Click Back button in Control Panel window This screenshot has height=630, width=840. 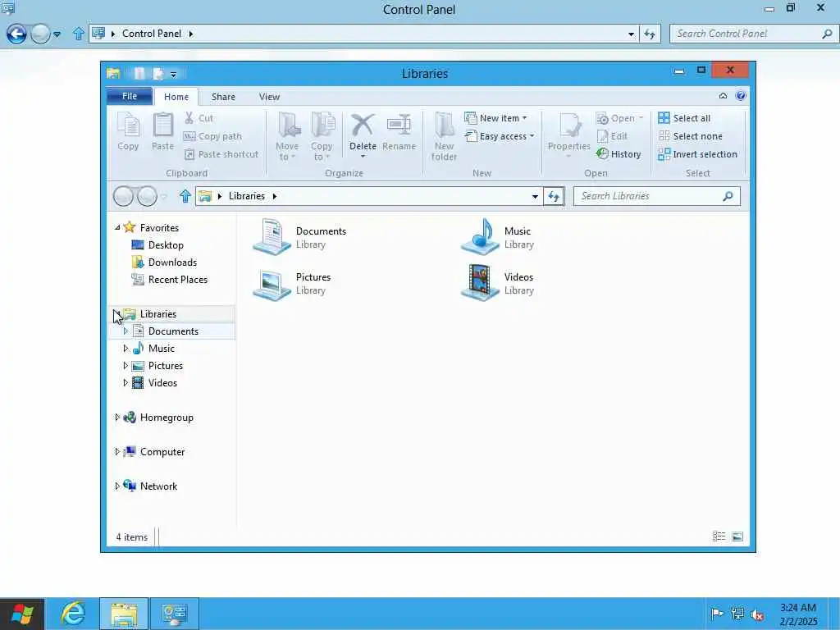[x=16, y=34]
